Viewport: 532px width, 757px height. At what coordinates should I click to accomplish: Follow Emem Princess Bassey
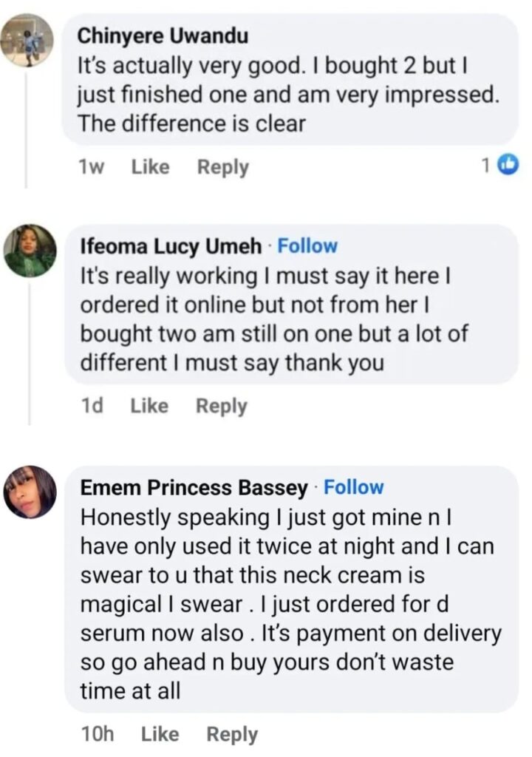click(354, 487)
